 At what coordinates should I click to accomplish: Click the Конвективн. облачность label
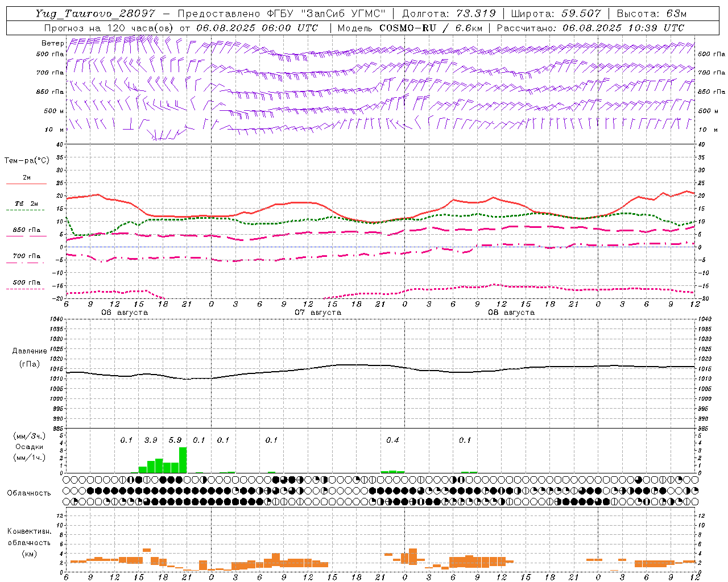click(x=29, y=537)
